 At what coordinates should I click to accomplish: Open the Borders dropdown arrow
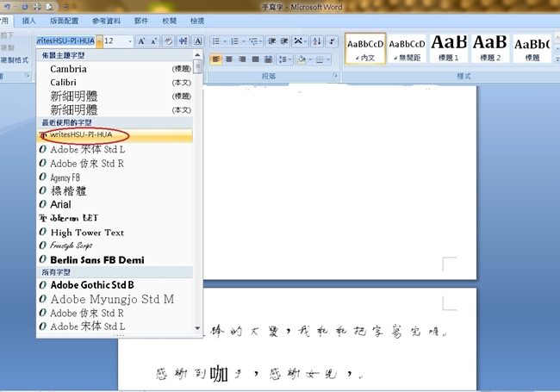328,59
